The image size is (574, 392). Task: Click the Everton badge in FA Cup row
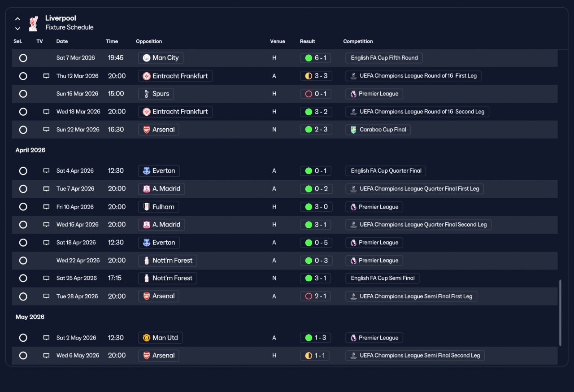147,171
